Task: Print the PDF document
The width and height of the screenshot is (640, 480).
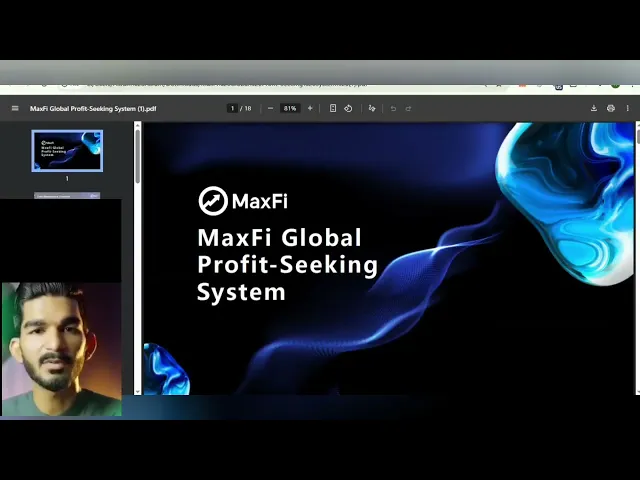Action: (x=611, y=108)
